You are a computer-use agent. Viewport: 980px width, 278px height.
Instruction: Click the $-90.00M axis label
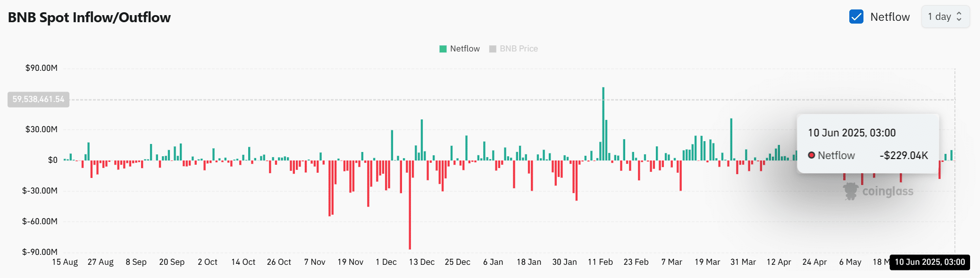pos(40,252)
